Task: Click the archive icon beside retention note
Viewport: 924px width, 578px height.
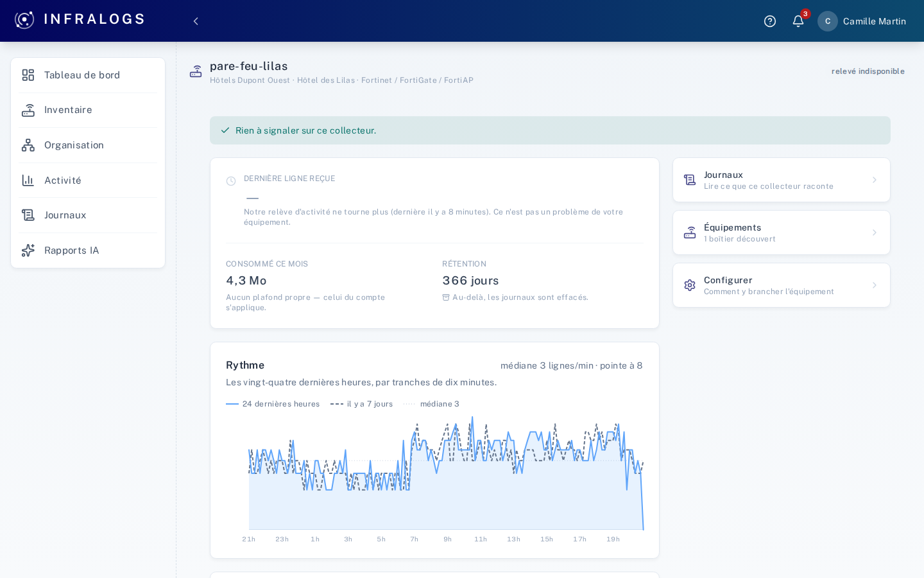Action: pyautogui.click(x=446, y=297)
